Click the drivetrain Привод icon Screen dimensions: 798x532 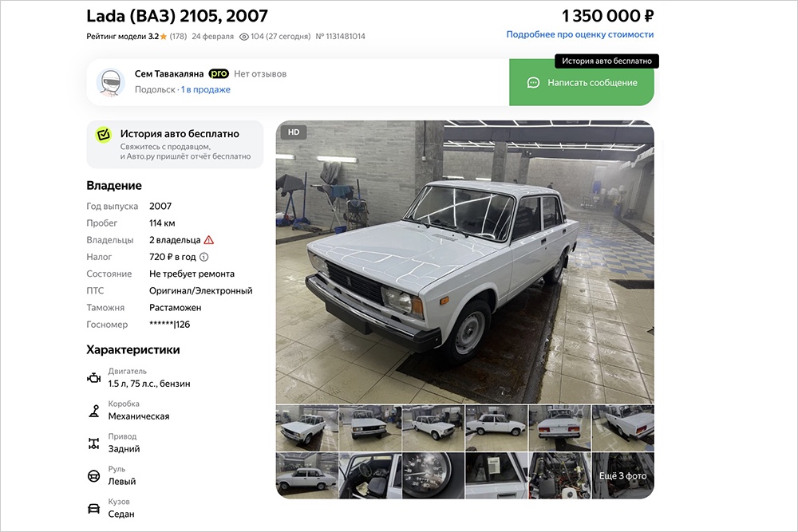(x=93, y=443)
